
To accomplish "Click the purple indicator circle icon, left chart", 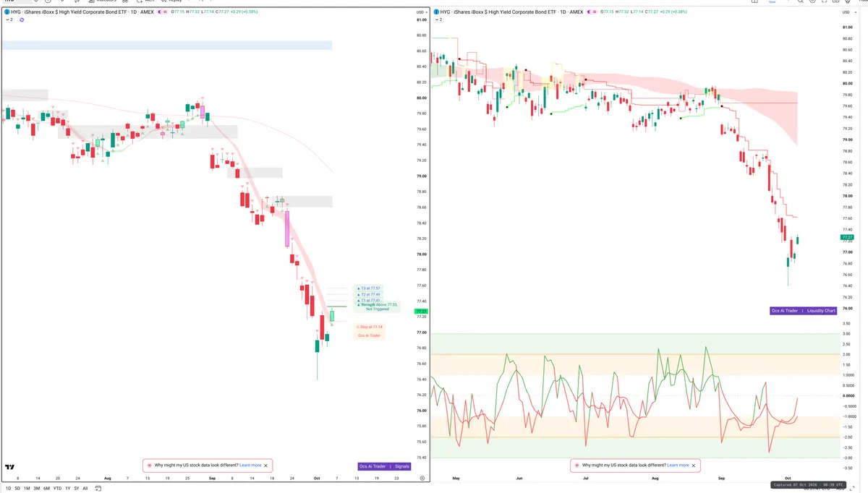I will coord(22,20).
